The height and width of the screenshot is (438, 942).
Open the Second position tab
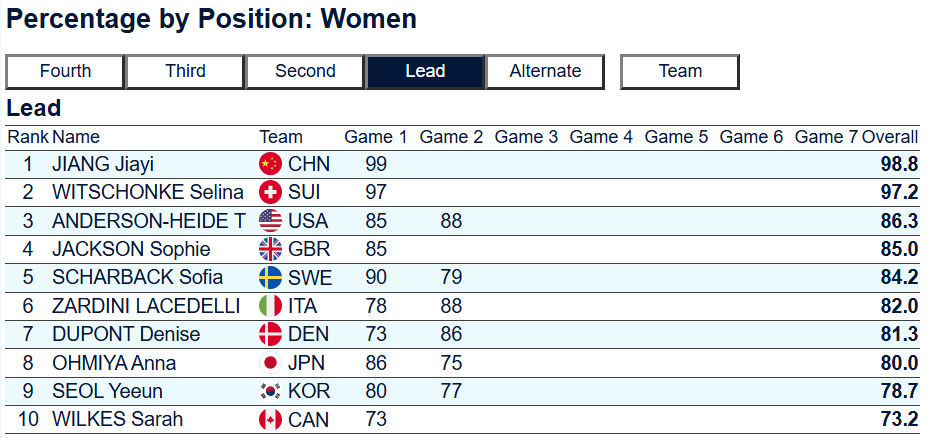[x=305, y=71]
